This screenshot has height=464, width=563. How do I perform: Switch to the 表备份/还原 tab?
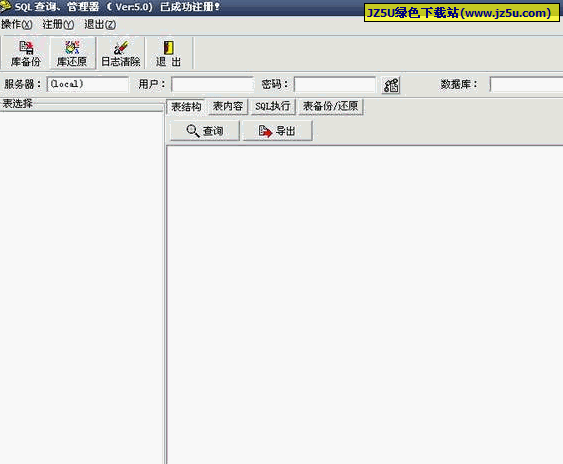point(330,107)
